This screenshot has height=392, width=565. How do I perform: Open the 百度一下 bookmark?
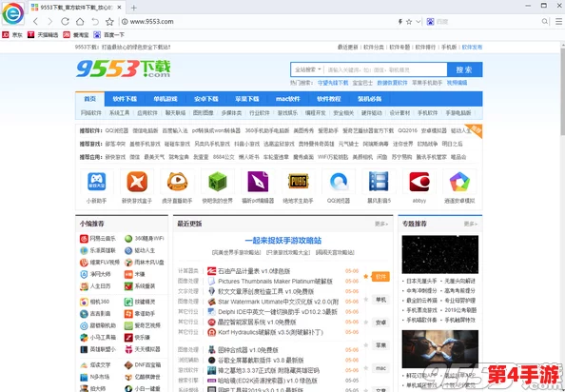point(109,35)
